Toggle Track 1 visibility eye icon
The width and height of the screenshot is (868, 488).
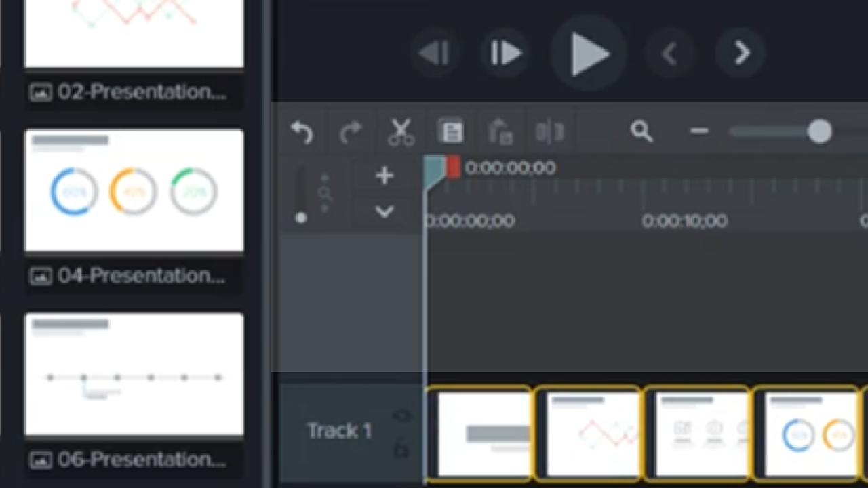pyautogui.click(x=401, y=415)
